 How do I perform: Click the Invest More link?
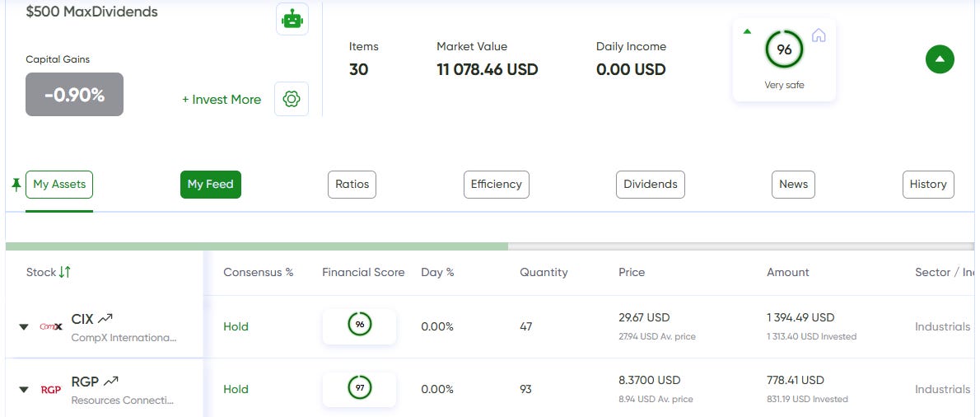coord(222,100)
